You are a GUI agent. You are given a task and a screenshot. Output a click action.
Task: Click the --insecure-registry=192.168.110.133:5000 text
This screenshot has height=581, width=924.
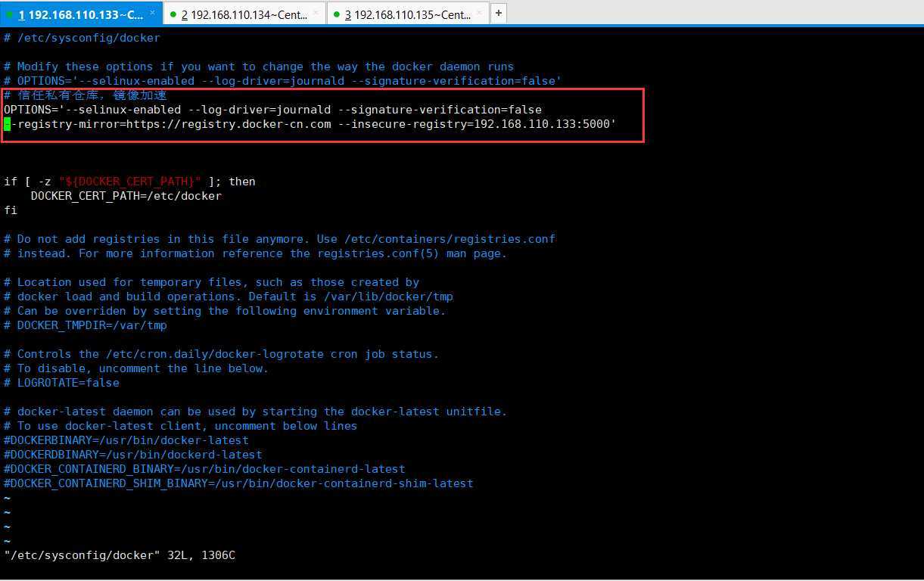coord(478,124)
